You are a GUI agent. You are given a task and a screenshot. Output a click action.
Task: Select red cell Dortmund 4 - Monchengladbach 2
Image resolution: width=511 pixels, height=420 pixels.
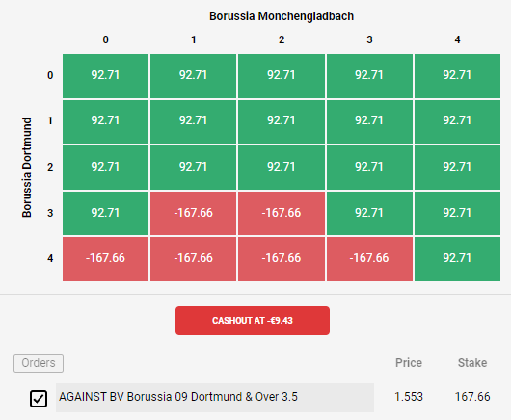[x=282, y=259]
